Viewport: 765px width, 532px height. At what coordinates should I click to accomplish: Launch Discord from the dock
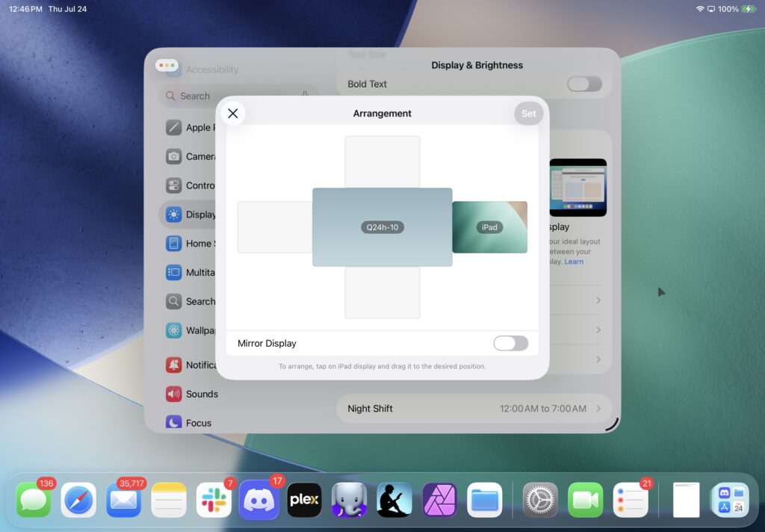point(258,500)
